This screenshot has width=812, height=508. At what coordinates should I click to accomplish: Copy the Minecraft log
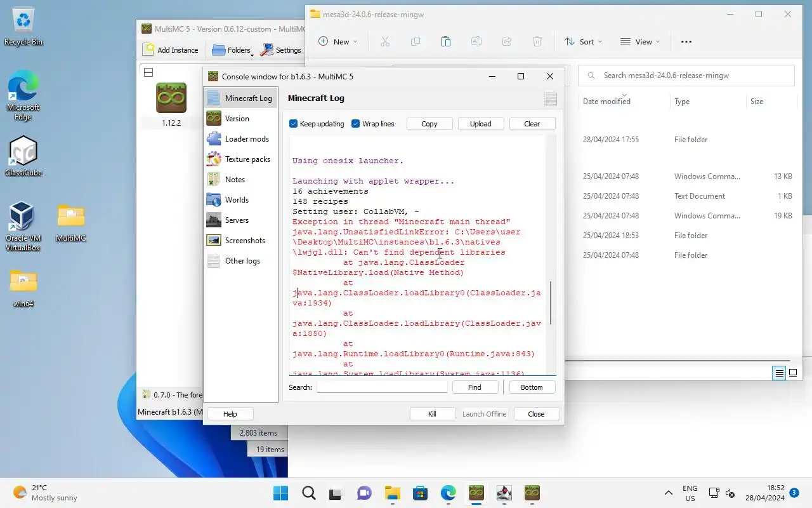point(429,124)
